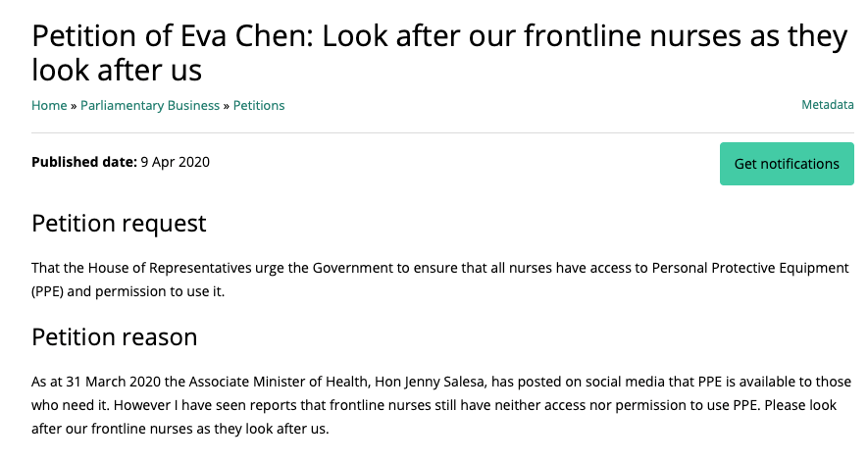Open the Petitions breadcrumb link

point(259,105)
